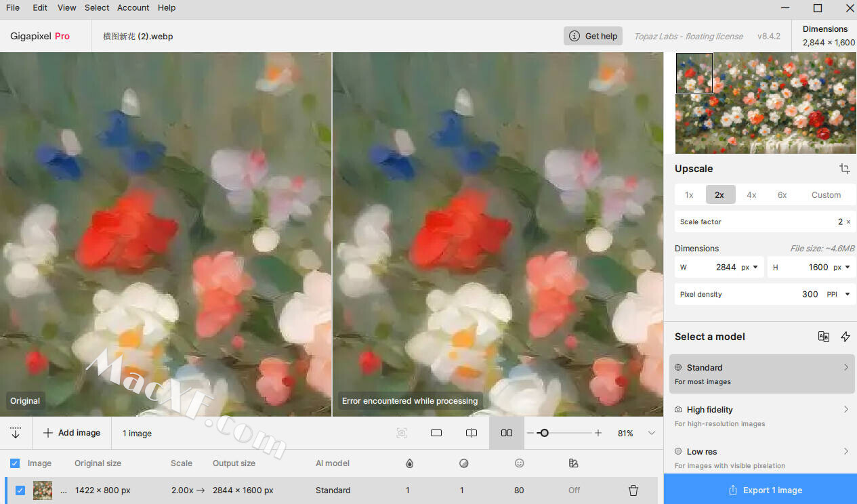Select the Custom upscale option

coord(826,195)
